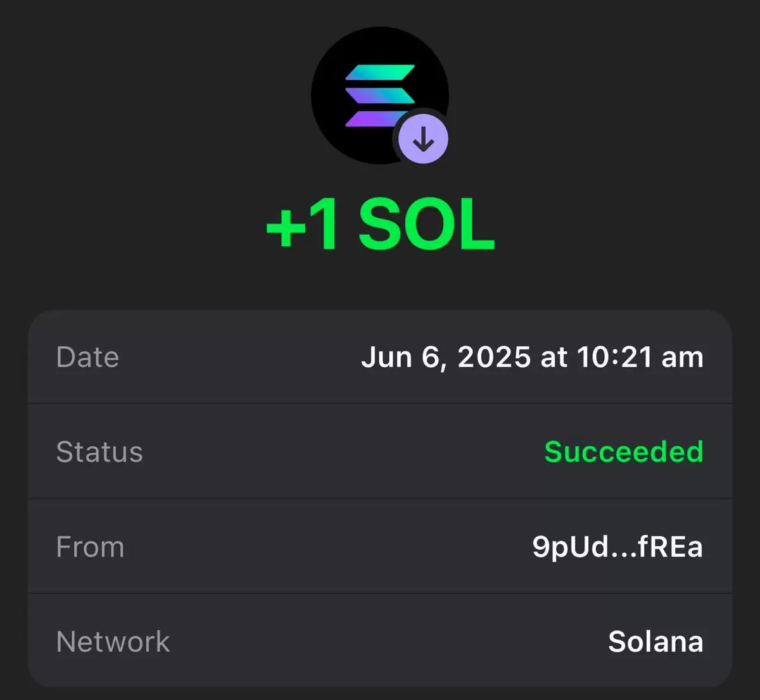The image size is (760, 700).
Task: Click the Date field label
Action: 87,357
